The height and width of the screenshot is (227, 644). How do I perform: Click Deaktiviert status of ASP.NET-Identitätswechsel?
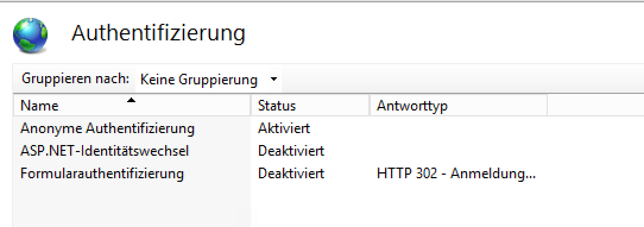click(291, 151)
